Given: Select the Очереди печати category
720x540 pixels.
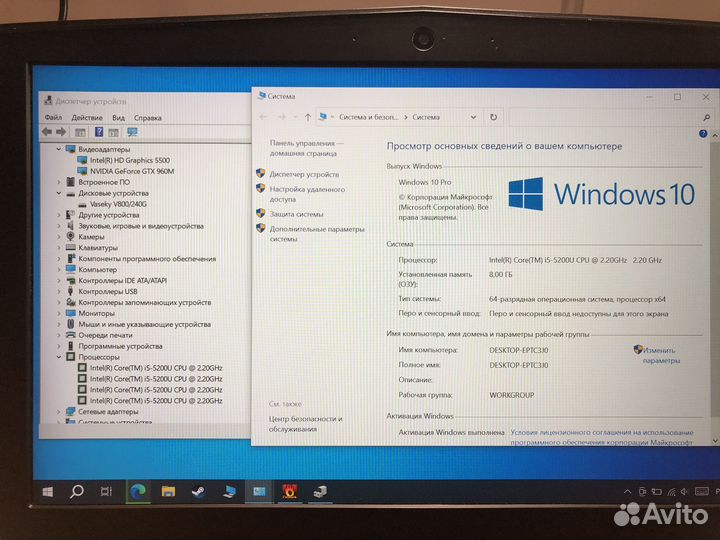Looking at the screenshot, I should [105, 335].
